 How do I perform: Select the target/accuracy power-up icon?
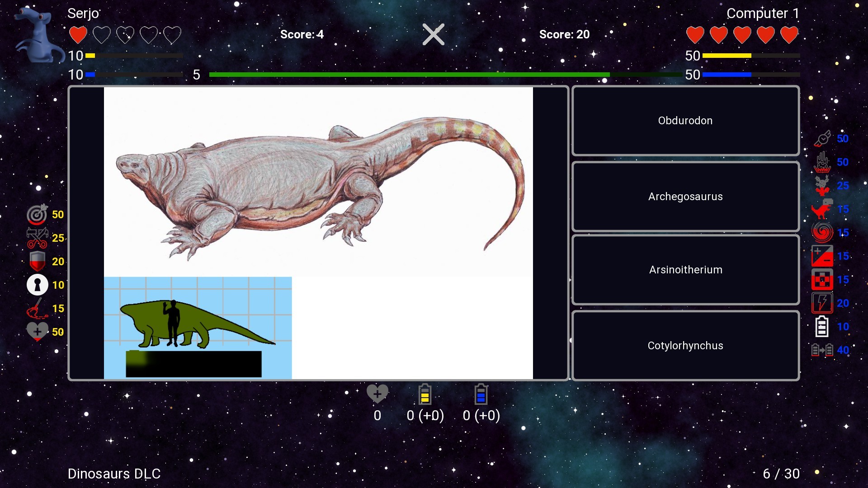pos(38,214)
